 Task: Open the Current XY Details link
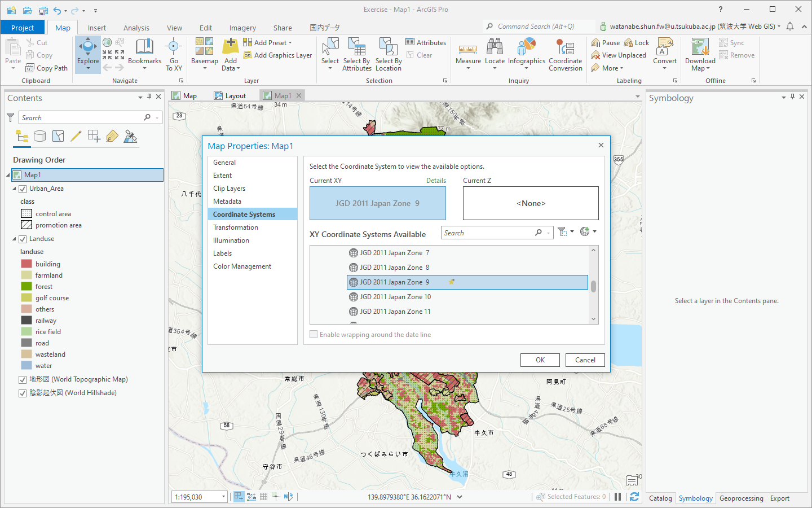436,181
